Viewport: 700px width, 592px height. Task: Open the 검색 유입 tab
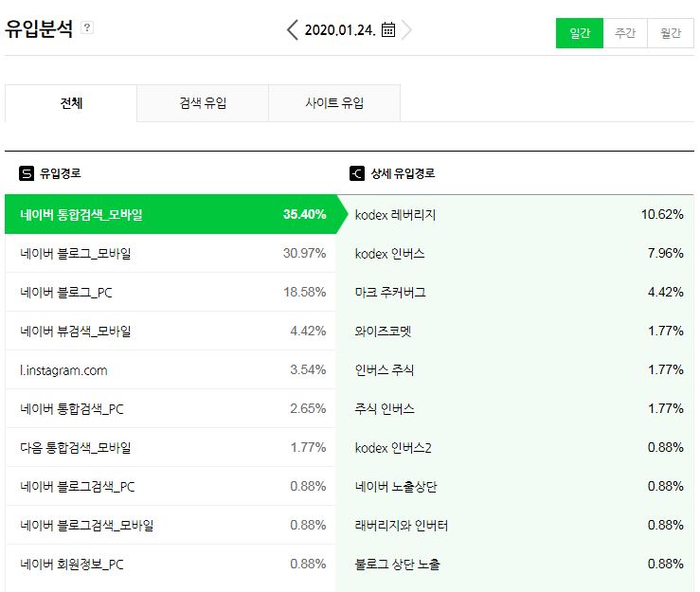pyautogui.click(x=203, y=103)
